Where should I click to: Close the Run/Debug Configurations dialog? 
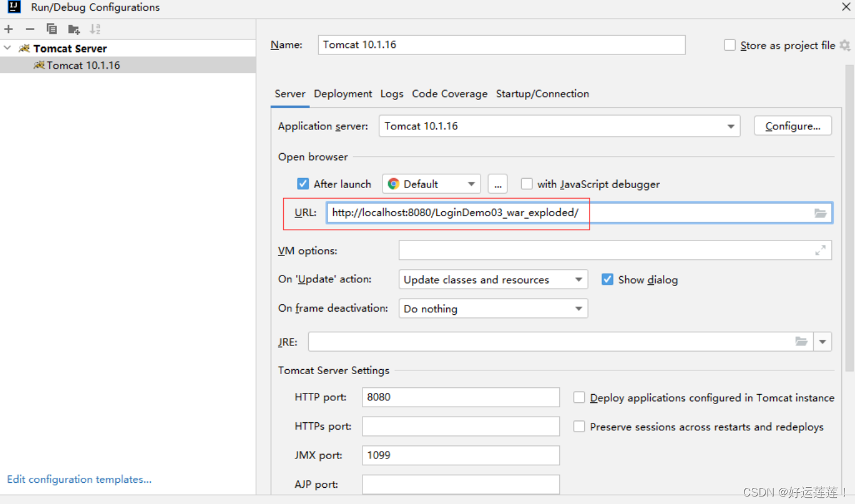click(x=846, y=7)
